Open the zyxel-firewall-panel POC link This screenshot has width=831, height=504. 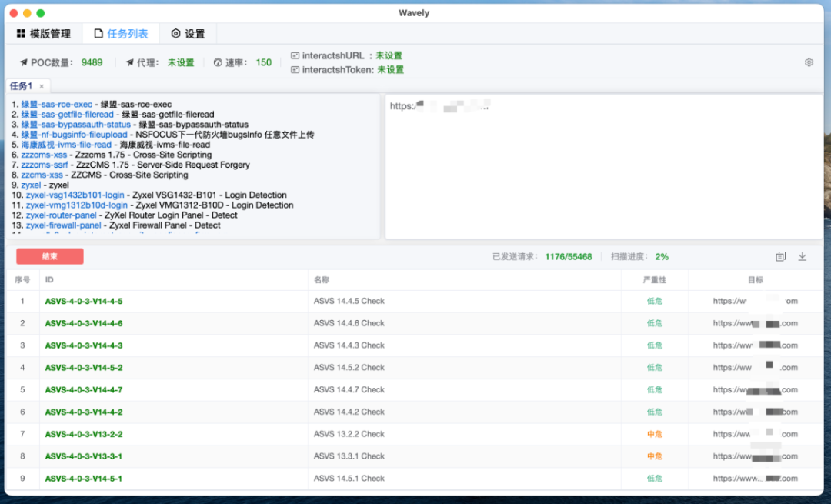[64, 225]
